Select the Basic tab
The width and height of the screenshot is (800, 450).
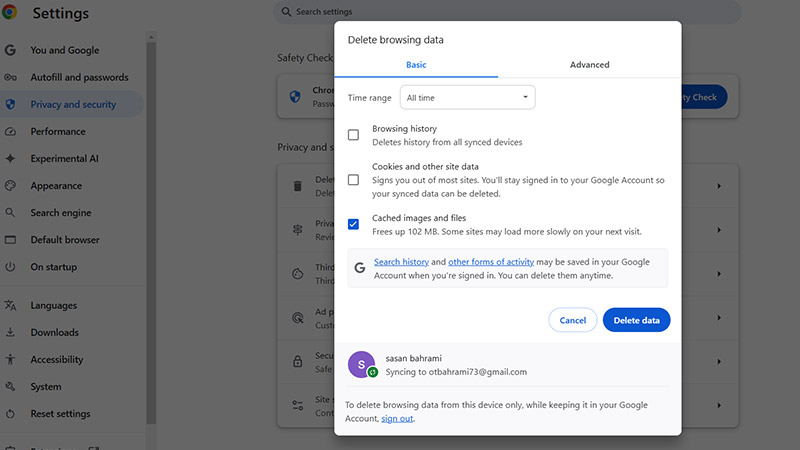(416, 65)
